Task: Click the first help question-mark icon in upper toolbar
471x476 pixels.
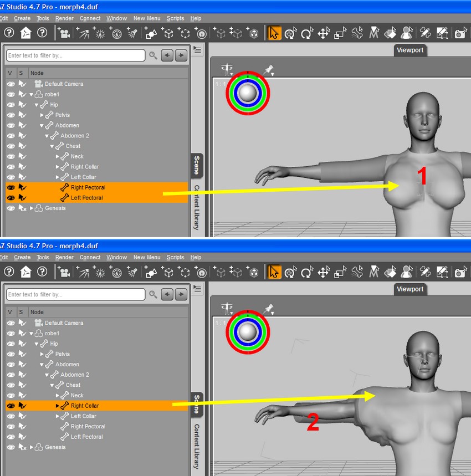Action: click(9, 33)
